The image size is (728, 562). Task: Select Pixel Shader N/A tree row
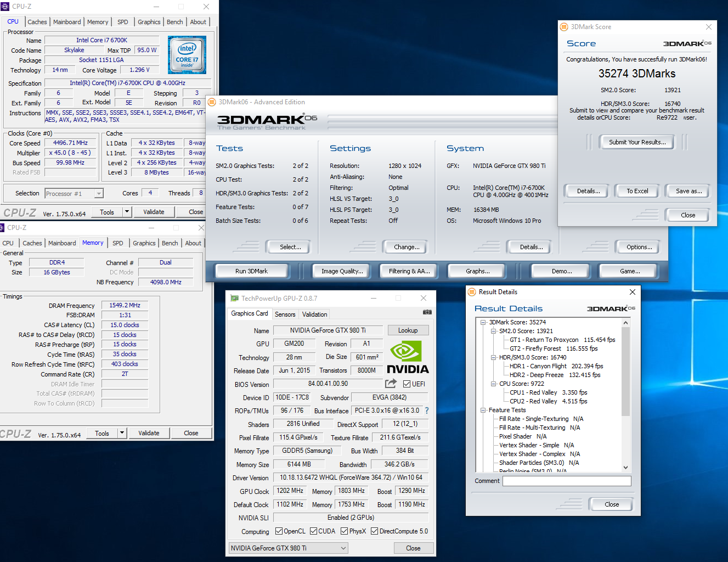[x=523, y=436]
